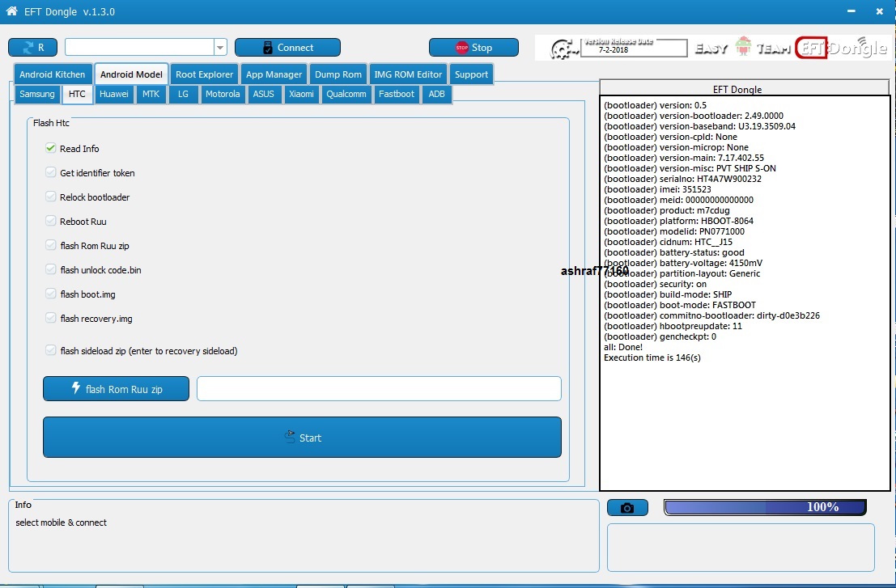The width and height of the screenshot is (896, 588).
Task: Select the HTC brand tab
Action: point(77,94)
